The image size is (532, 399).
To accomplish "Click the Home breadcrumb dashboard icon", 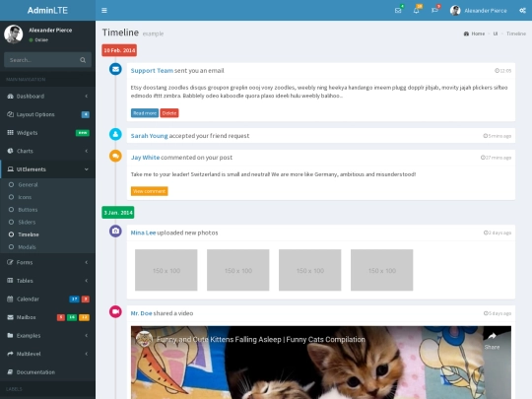I will tap(466, 33).
